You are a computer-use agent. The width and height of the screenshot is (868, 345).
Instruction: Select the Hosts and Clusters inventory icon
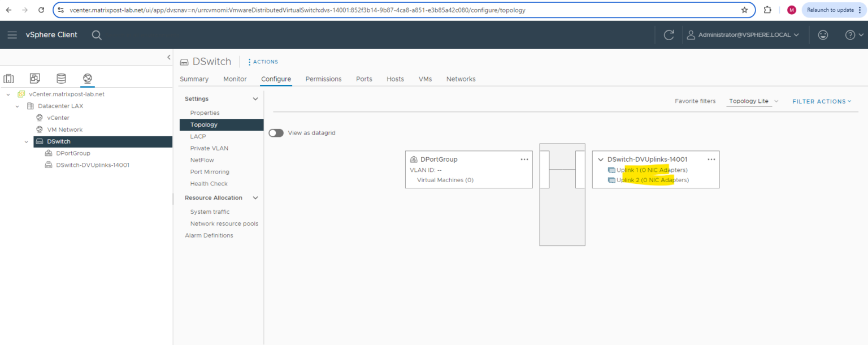[8, 78]
